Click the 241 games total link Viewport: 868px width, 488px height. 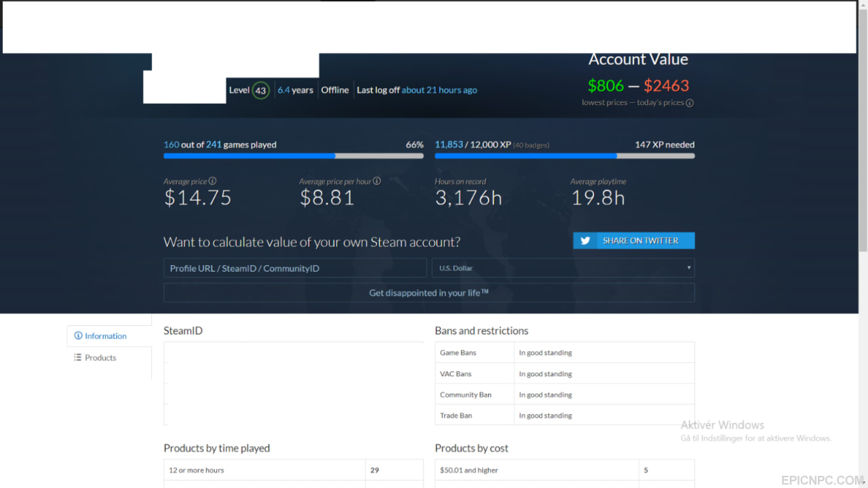pos(214,144)
